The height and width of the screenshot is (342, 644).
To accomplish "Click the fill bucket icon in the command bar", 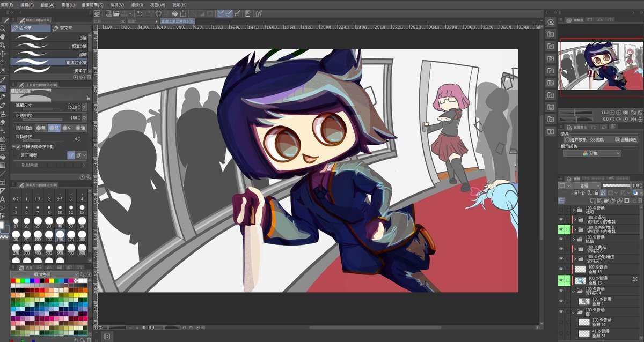I will coord(175,13).
